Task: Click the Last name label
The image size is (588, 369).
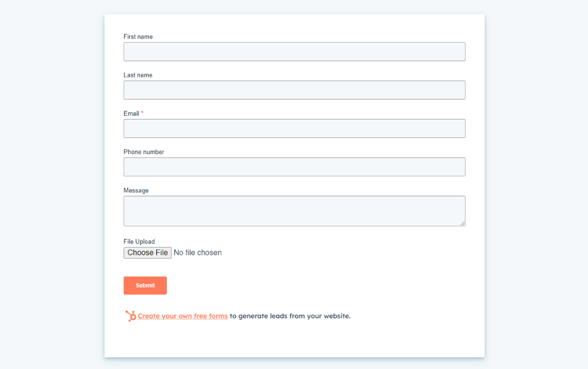Action: (x=138, y=75)
